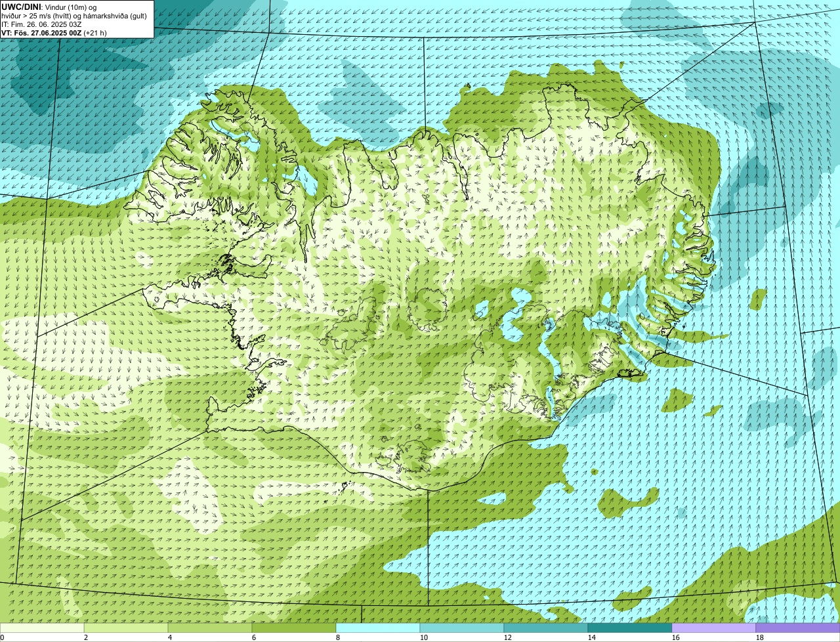The image size is (840, 642).
Task: Click the '8' scale label
Action: [x=338, y=637]
